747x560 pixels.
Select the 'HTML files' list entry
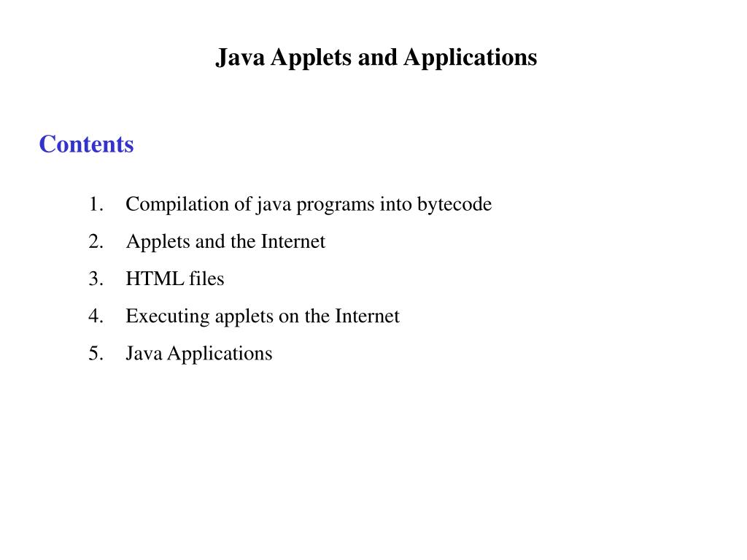(175, 279)
